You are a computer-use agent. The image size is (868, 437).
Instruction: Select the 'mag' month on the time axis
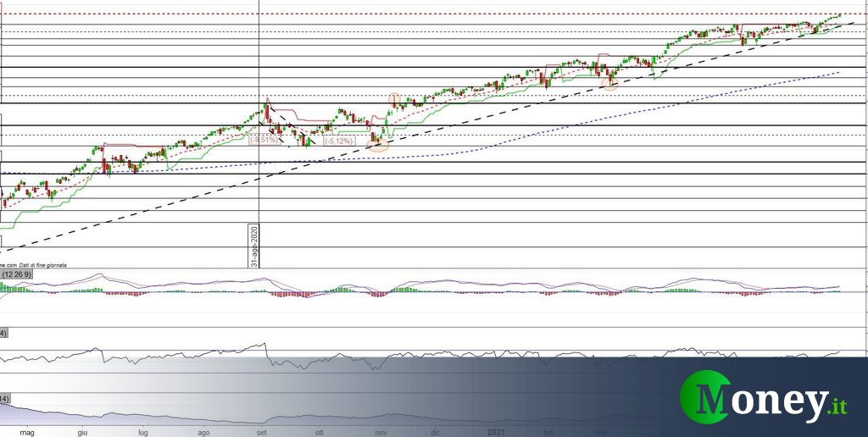[26, 430]
